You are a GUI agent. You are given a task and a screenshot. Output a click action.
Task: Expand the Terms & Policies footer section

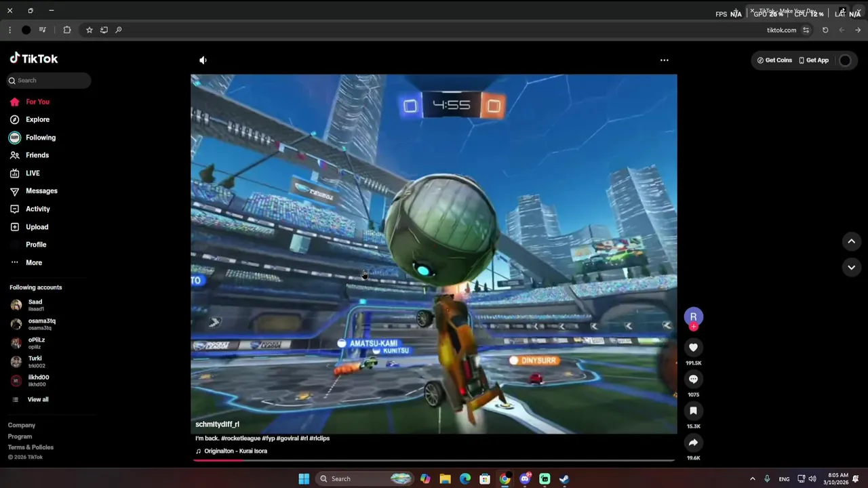[x=31, y=447]
